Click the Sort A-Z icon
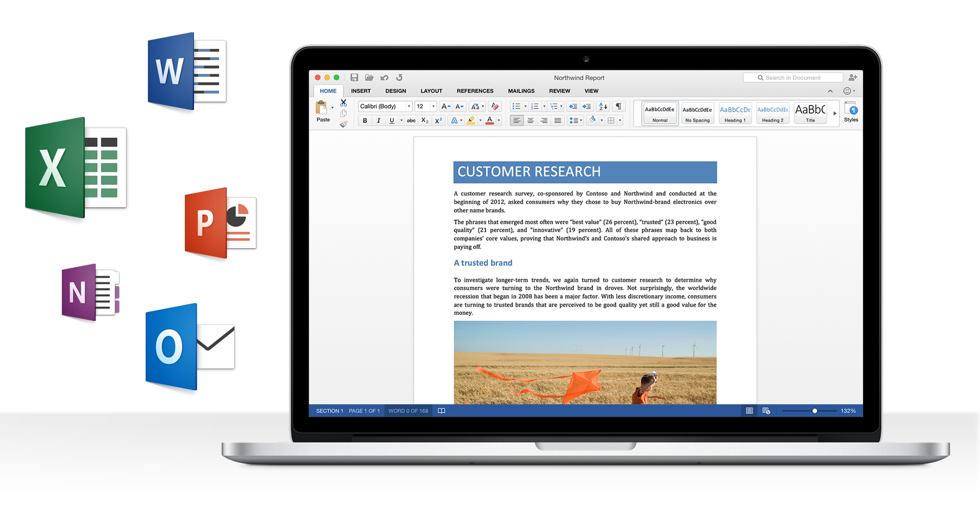 click(x=603, y=106)
